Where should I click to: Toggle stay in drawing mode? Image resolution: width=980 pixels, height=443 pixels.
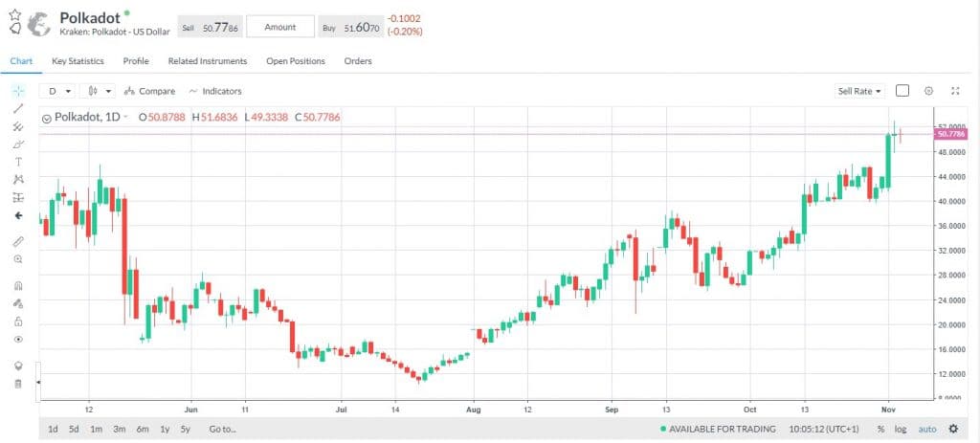coord(18,303)
